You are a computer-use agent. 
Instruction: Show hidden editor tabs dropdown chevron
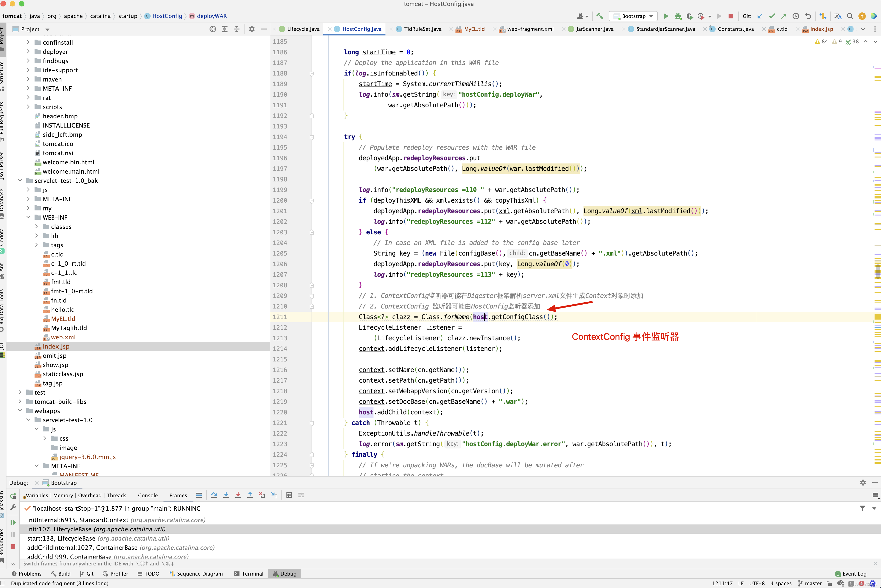click(x=863, y=29)
